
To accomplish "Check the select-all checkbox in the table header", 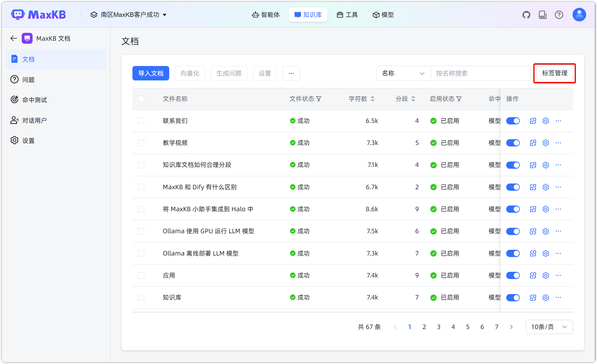I will [141, 99].
